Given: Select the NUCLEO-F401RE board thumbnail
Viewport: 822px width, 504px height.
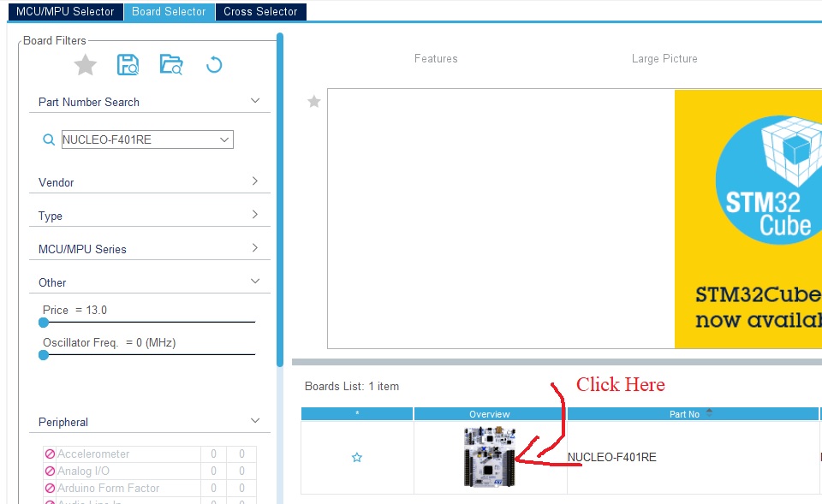Looking at the screenshot, I should (x=490, y=458).
